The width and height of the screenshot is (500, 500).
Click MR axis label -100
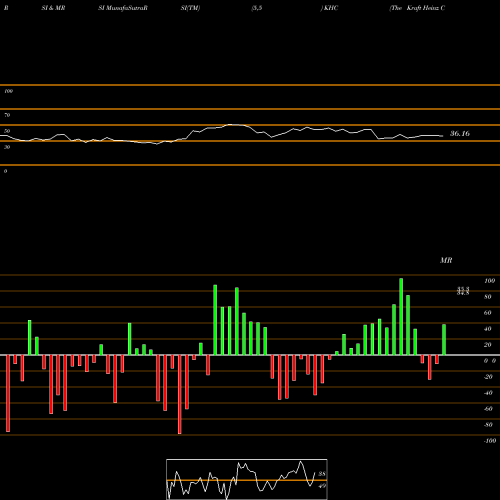[490, 441]
